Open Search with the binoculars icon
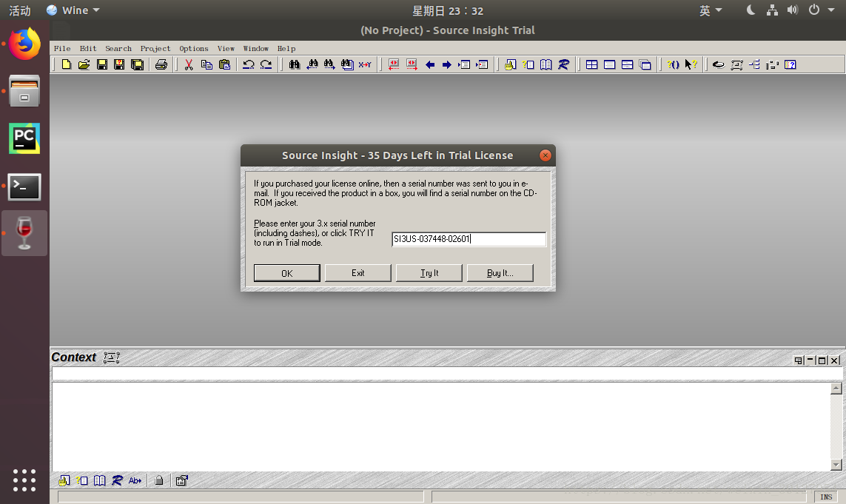The height and width of the screenshot is (504, 846). coord(293,64)
